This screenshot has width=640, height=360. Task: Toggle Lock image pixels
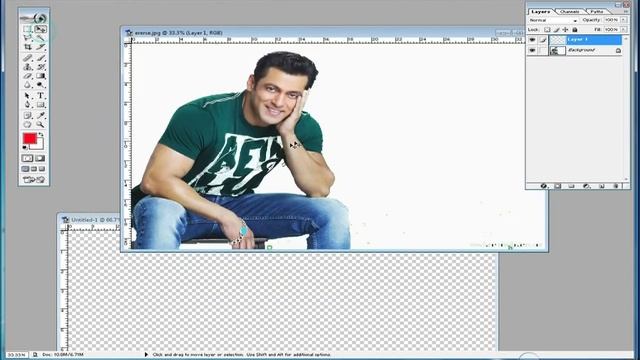click(556, 29)
